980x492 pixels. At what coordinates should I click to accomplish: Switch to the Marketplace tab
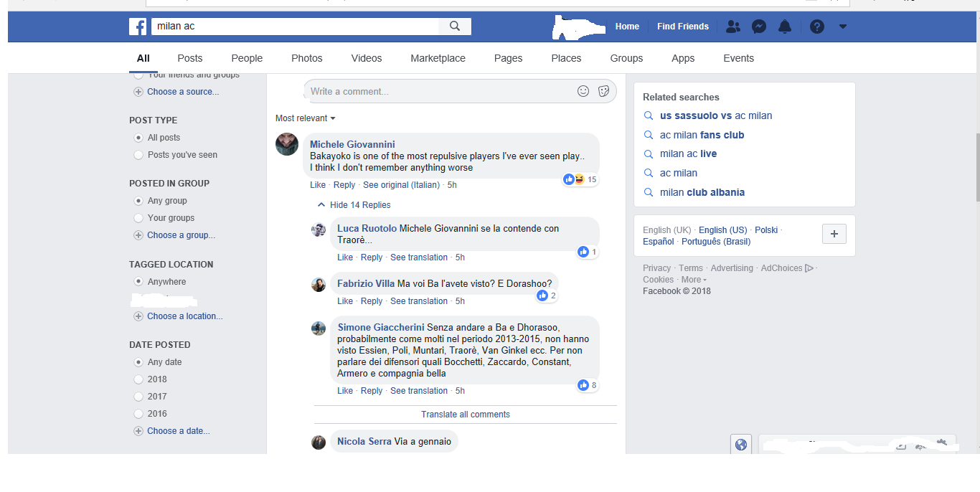[438, 58]
